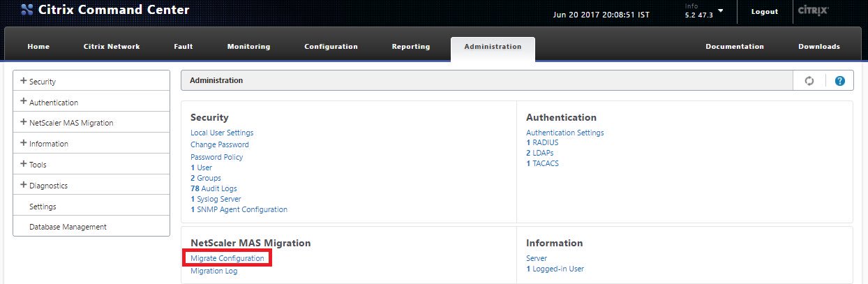This screenshot has height=284, width=868.
Task: Click the Citrix Command Center logo icon
Action: point(27,11)
